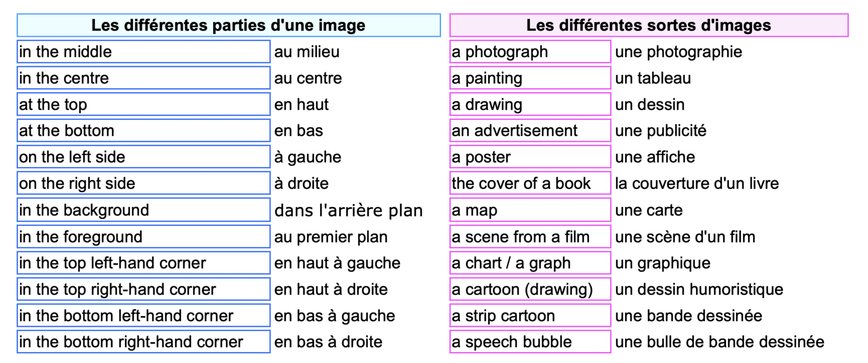Click header 'Les différentes sortes d'images'

click(649, 26)
